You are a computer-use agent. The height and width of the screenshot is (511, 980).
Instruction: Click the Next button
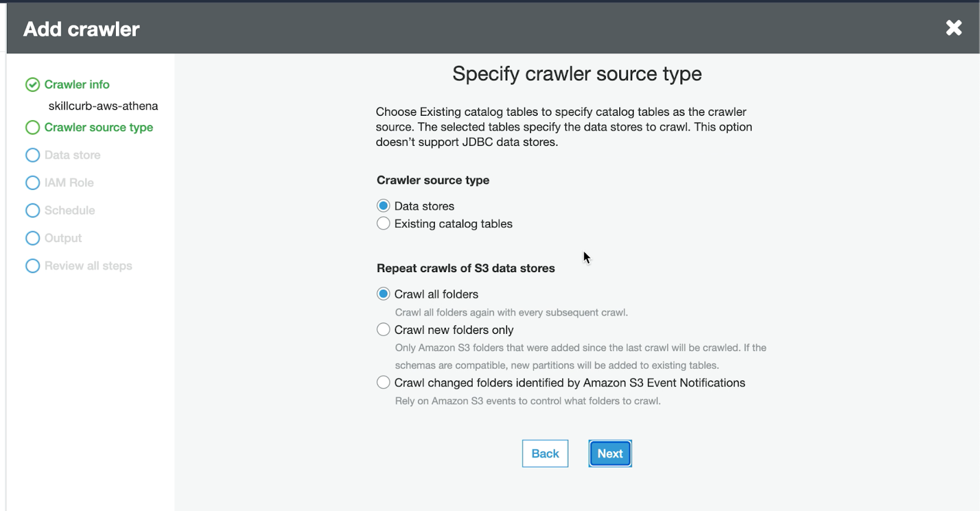[609, 453]
